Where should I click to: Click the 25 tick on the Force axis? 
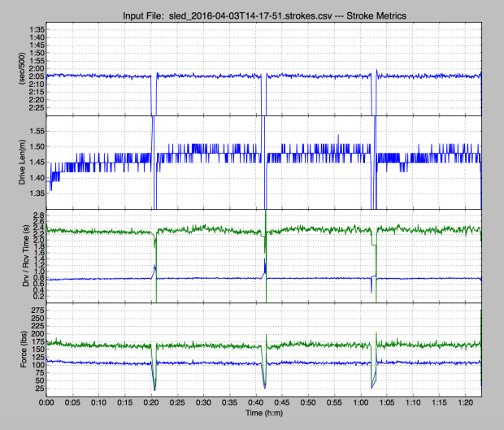[x=38, y=389]
